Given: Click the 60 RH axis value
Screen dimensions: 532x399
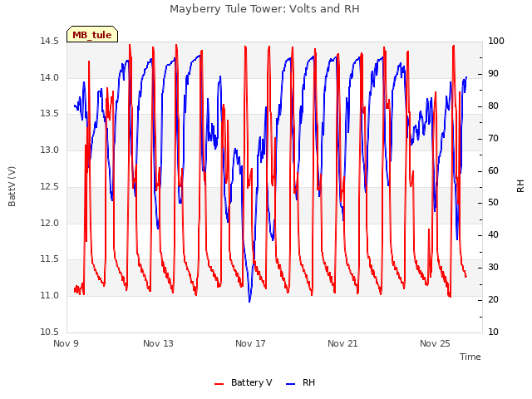Looking at the screenshot, I should click(493, 170).
